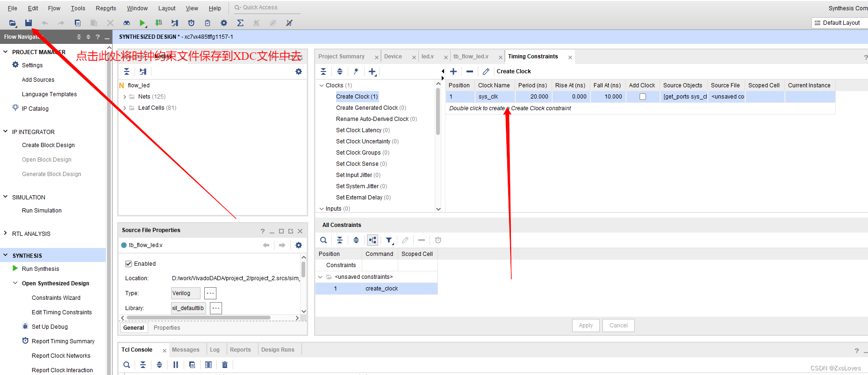Screen dimensions: 868x375
Task: Toggle group-by-file icon in All Constraints toolbar
Action: coord(373,240)
